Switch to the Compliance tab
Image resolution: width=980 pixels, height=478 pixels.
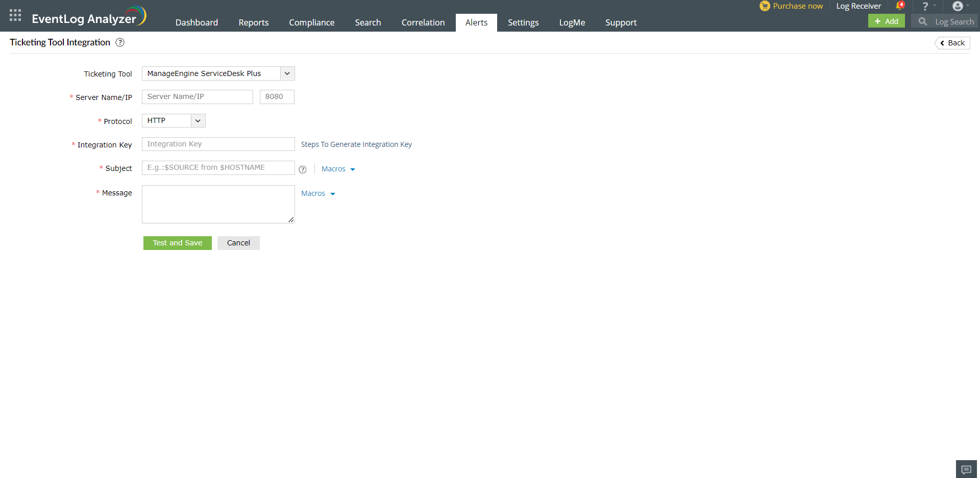(312, 22)
